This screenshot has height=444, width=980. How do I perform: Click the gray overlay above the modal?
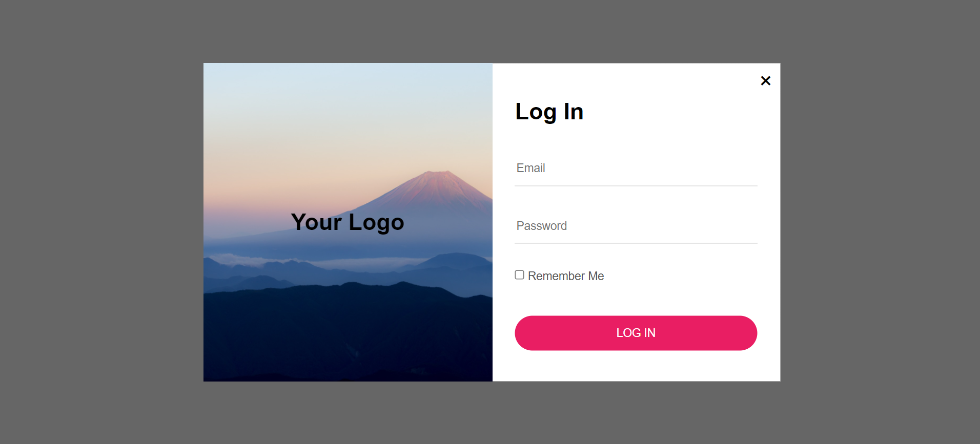pyautogui.click(x=491, y=31)
